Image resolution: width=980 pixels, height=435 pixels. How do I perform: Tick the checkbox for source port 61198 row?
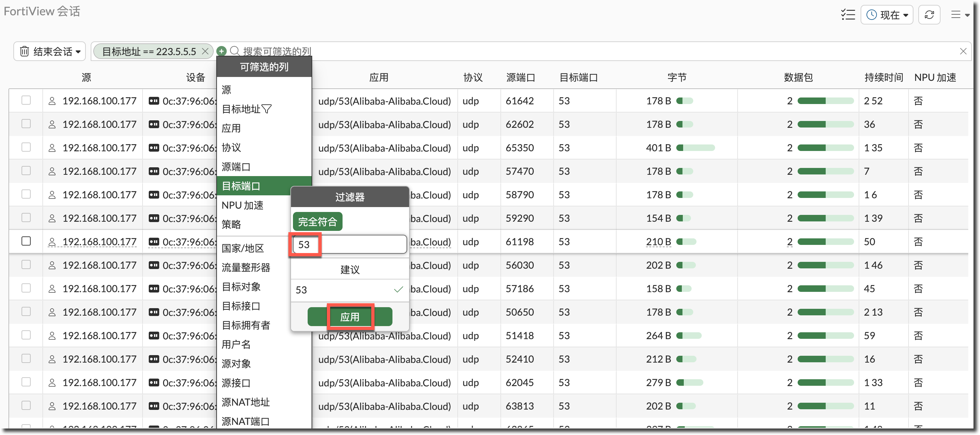click(x=26, y=241)
